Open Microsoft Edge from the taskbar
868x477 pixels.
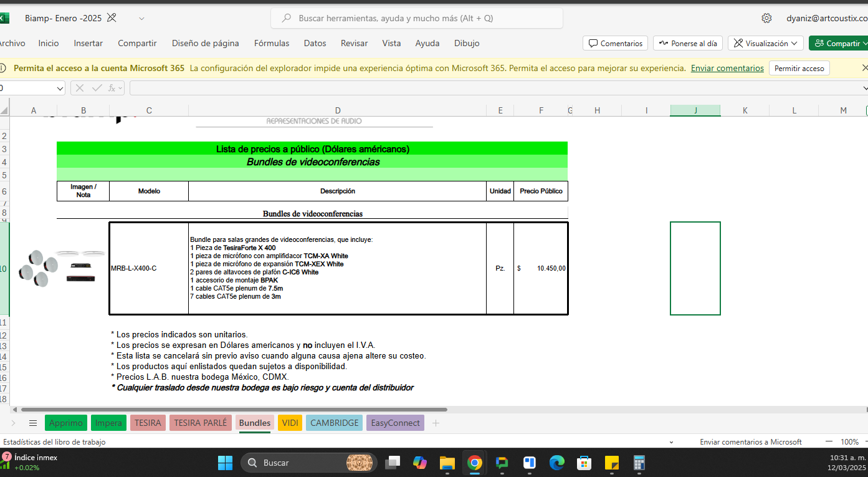pos(556,463)
